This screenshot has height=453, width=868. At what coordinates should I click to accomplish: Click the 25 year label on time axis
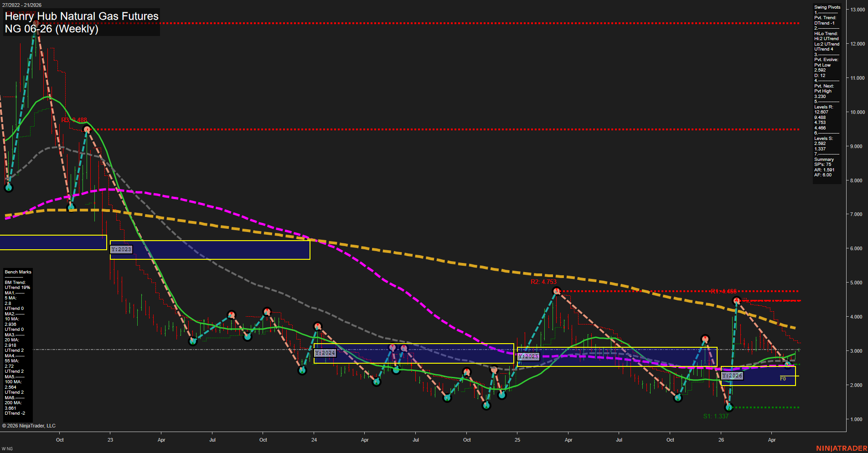point(517,440)
